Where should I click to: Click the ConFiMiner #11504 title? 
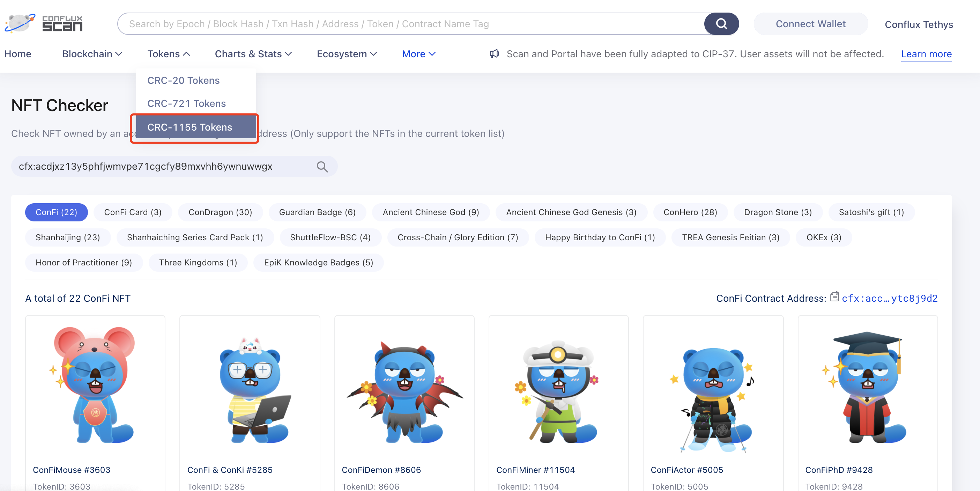[535, 470]
